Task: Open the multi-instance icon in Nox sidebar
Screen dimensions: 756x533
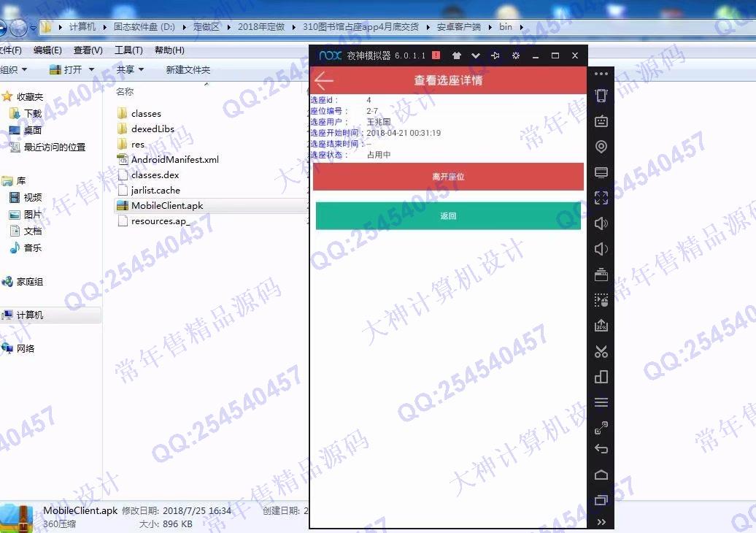Action: [x=601, y=377]
